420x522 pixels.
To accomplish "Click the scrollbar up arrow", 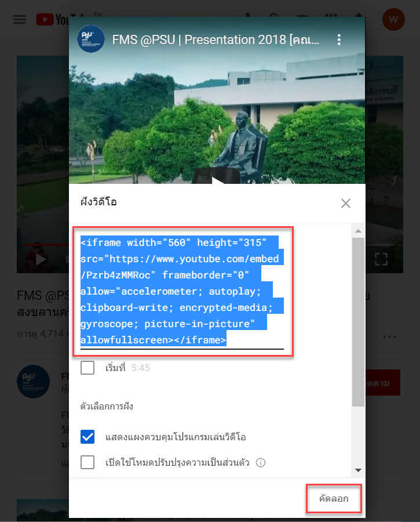I will click(x=358, y=231).
